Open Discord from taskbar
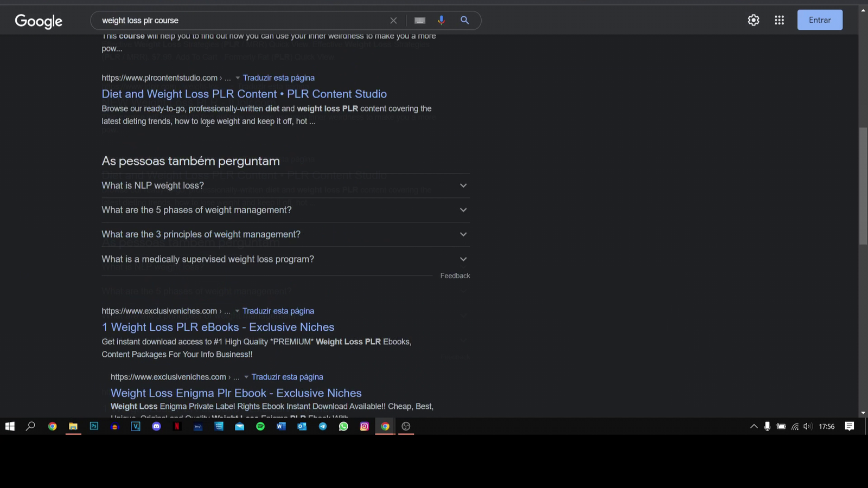This screenshot has height=488, width=868. [156, 426]
